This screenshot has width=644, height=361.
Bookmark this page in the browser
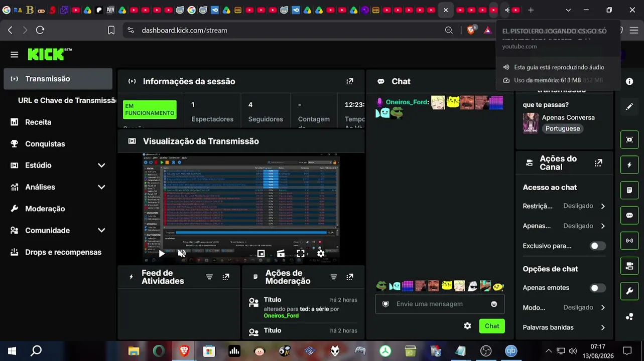pos(111,30)
